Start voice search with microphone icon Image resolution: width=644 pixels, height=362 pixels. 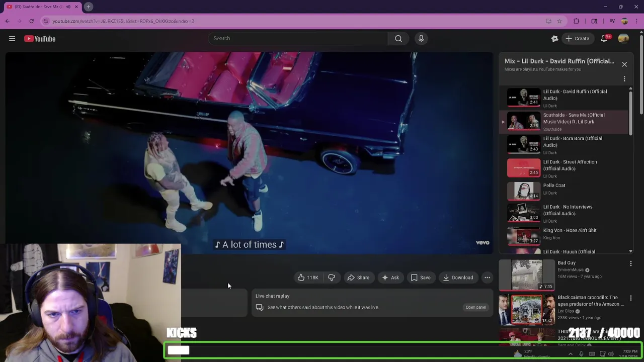coord(421,39)
